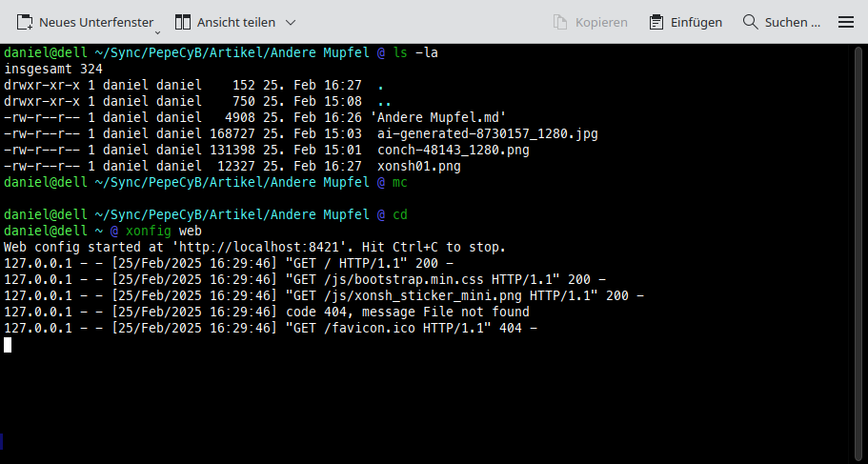Open the hamburger menu
Screen dimensions: 868x464
(845, 22)
